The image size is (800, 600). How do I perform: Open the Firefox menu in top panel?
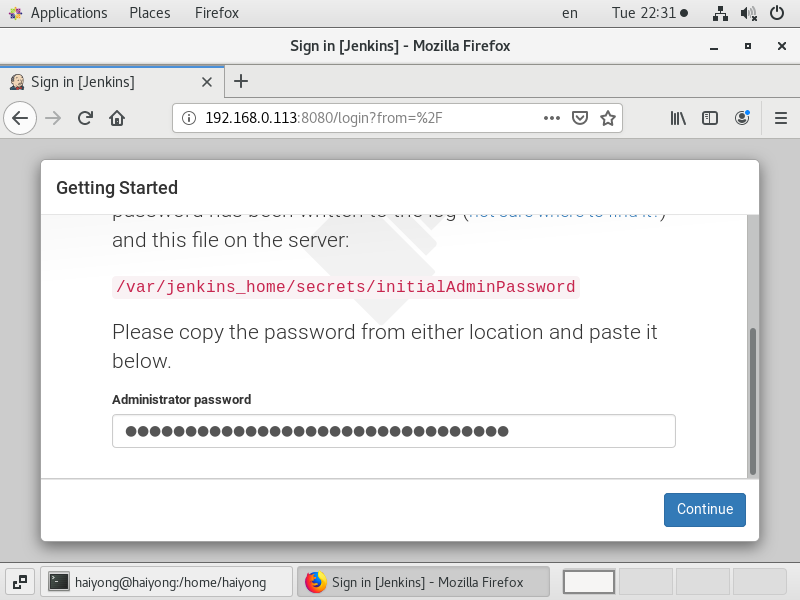point(216,13)
